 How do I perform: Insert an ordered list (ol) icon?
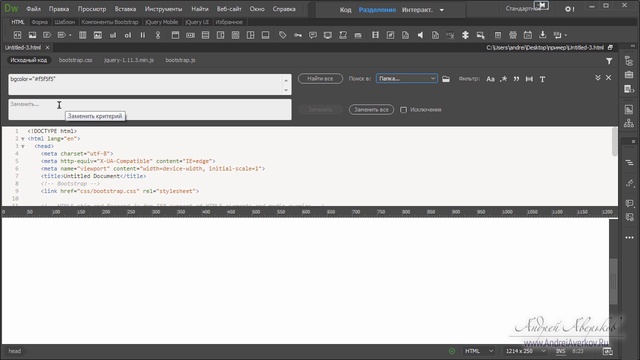coord(128,36)
